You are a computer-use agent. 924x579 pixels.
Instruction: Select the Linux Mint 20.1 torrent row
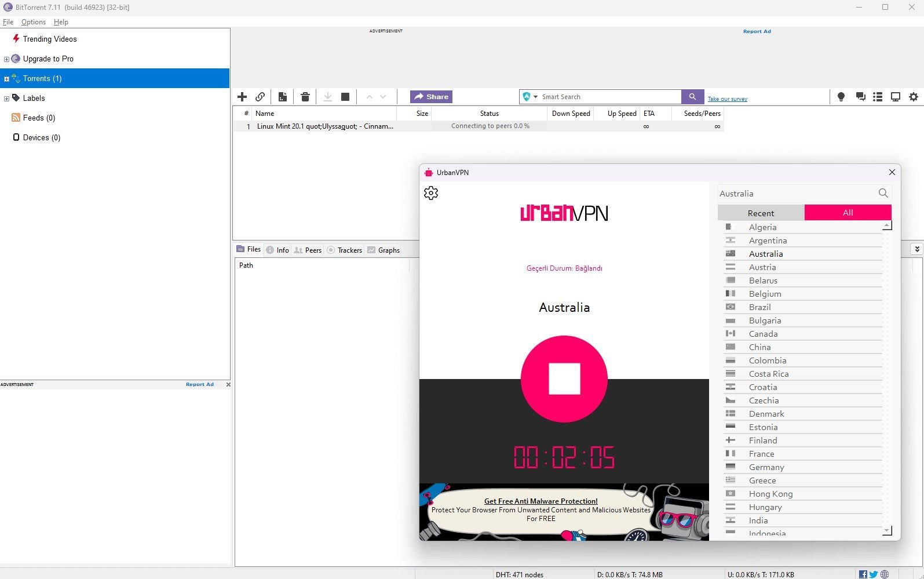[x=479, y=126]
